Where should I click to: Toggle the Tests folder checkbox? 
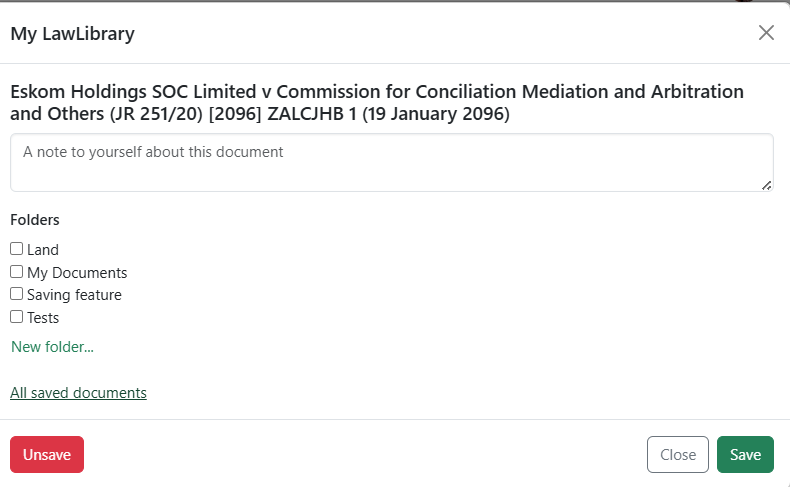click(x=17, y=317)
